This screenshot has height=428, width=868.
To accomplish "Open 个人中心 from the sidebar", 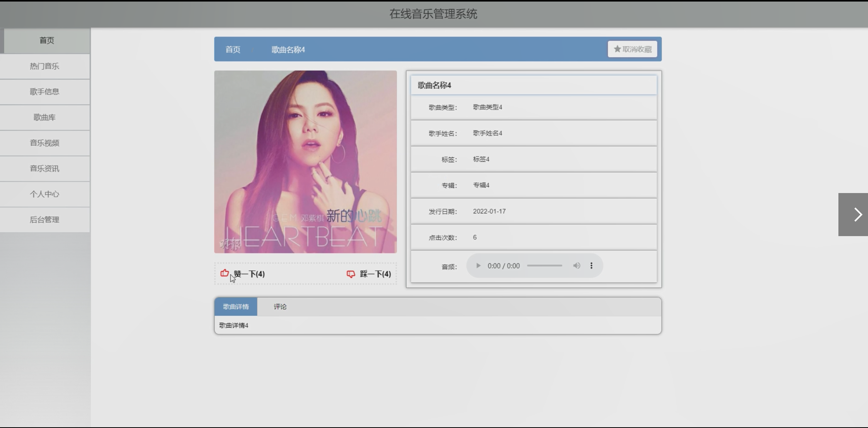I will click(45, 194).
